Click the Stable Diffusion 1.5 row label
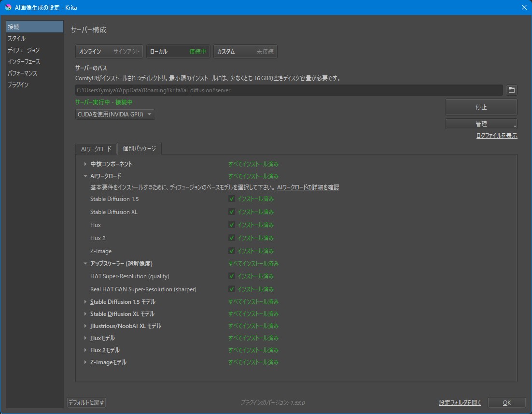 (114, 199)
